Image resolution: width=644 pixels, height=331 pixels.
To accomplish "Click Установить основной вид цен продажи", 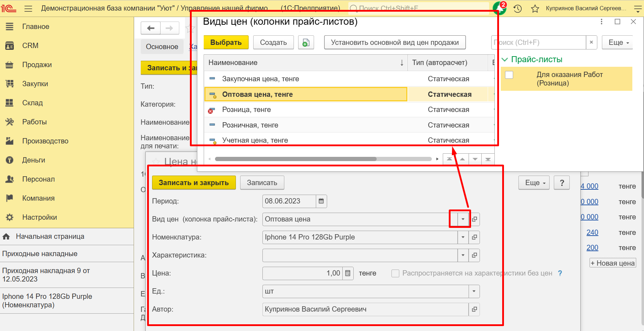I will [x=395, y=42].
